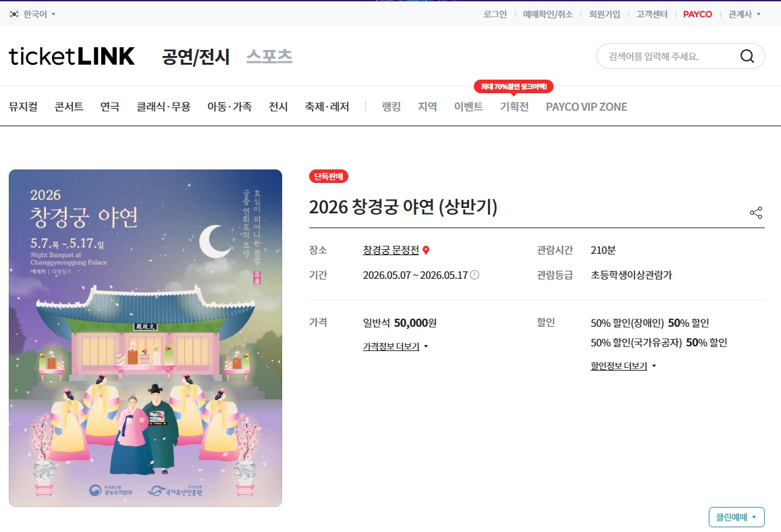Open the 뮤지컬 menu
The width and height of the screenshot is (781, 532).
[23, 107]
